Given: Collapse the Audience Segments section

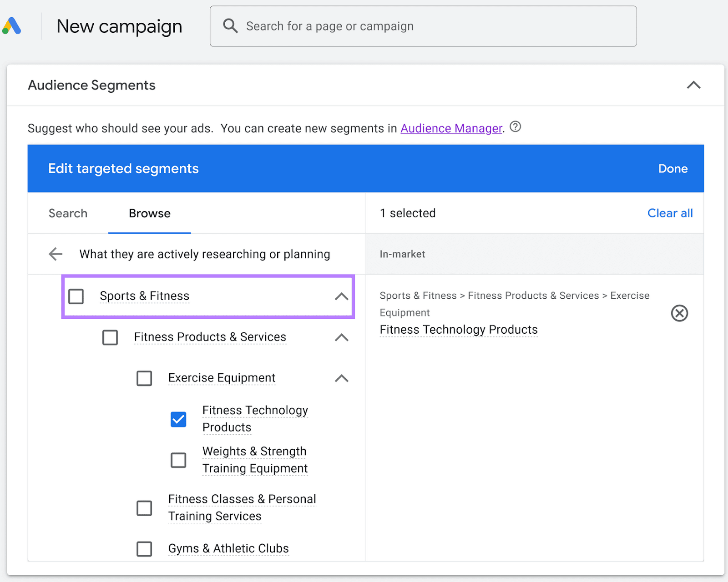Looking at the screenshot, I should (x=693, y=85).
